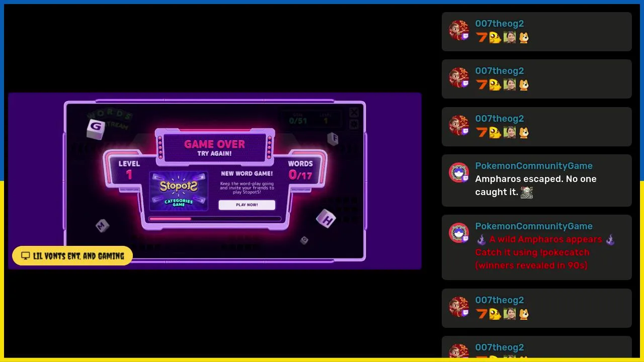Open PokemonCommunityGame username above Ampharos escaped message
644x362 pixels.
point(534,166)
